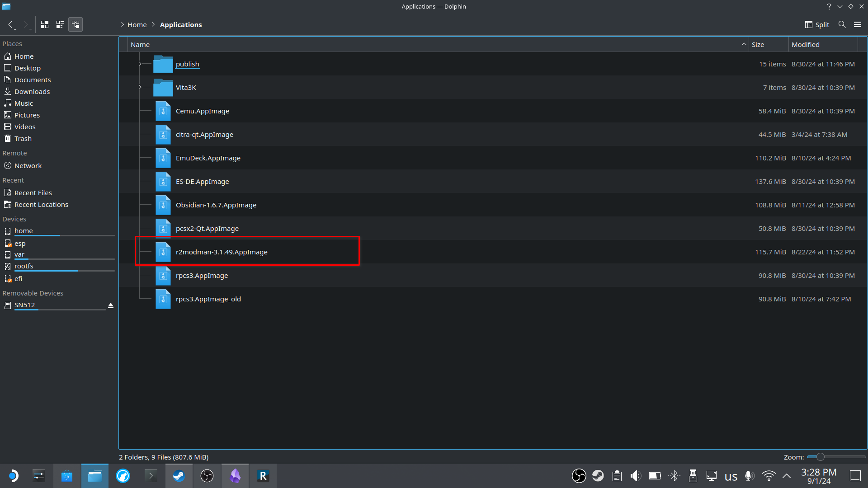
Task: Open the home device
Action: pos(59,231)
